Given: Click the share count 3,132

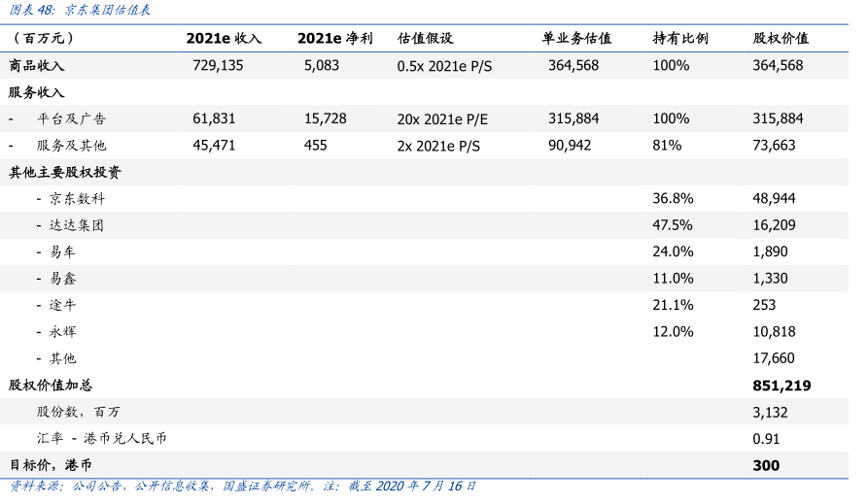Looking at the screenshot, I should coord(770,412).
